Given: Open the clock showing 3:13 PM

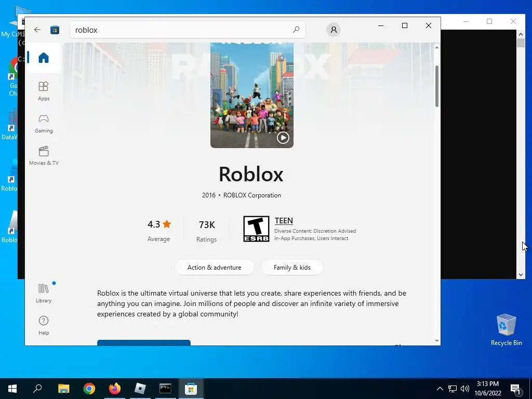Looking at the screenshot, I should (x=487, y=389).
